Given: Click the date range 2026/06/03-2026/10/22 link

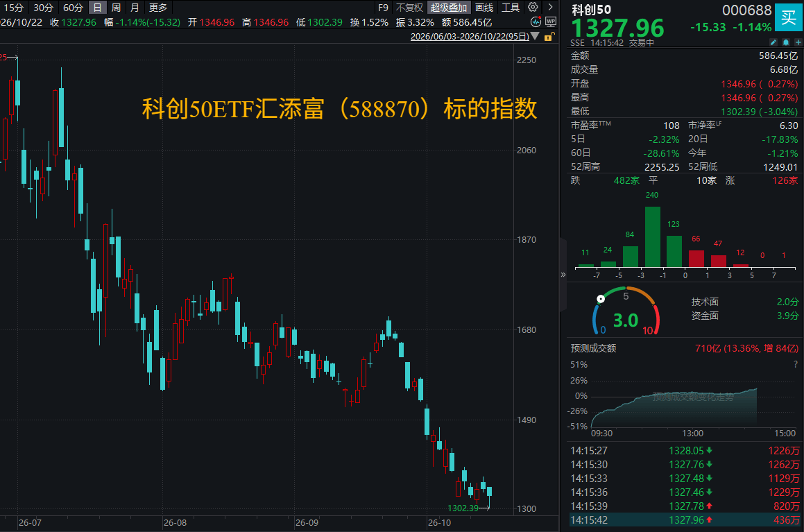Looking at the screenshot, I should 470,36.
